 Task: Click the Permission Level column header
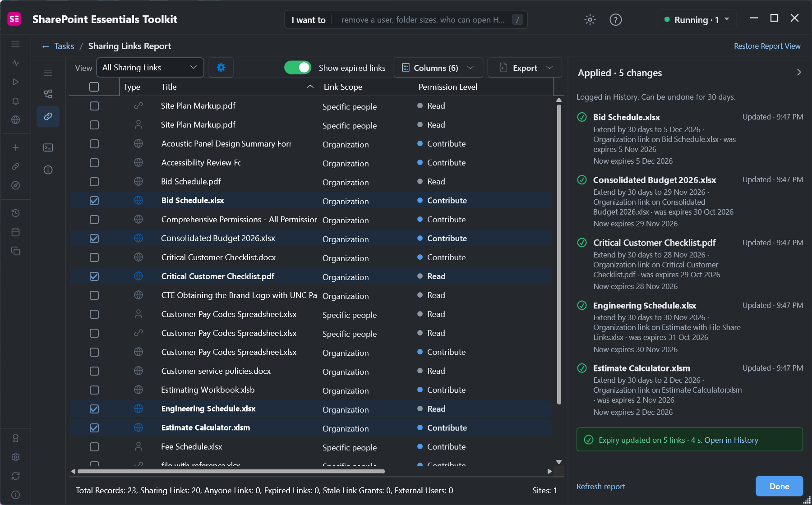[x=448, y=87]
